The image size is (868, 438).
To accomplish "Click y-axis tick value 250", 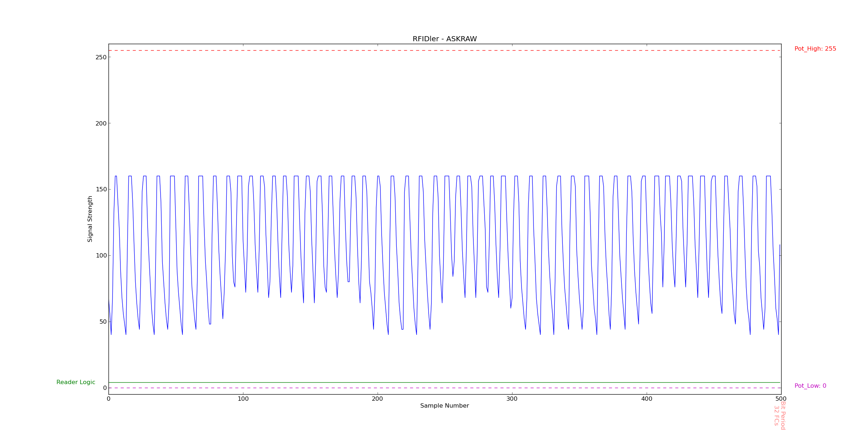I will [x=101, y=57].
